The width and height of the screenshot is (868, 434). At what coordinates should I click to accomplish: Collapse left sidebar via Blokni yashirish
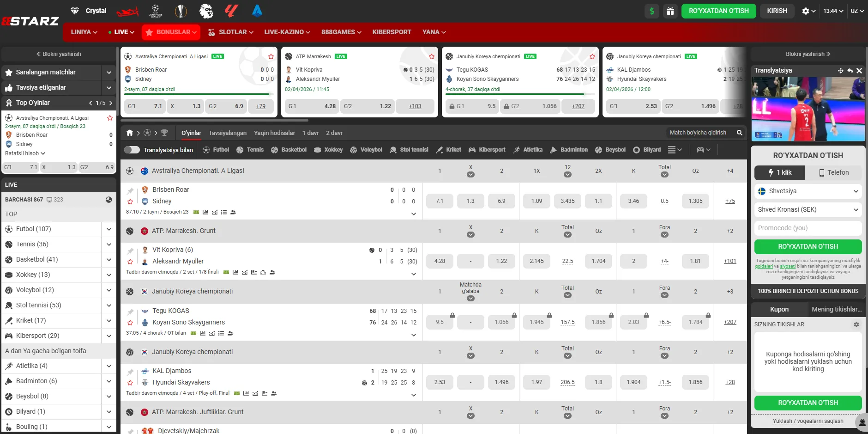click(x=59, y=54)
